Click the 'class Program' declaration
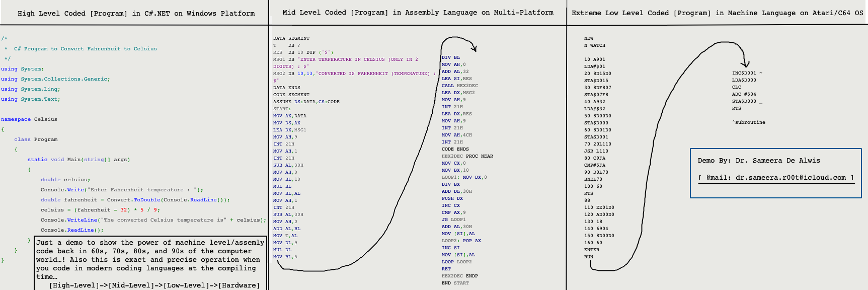 coord(36,139)
